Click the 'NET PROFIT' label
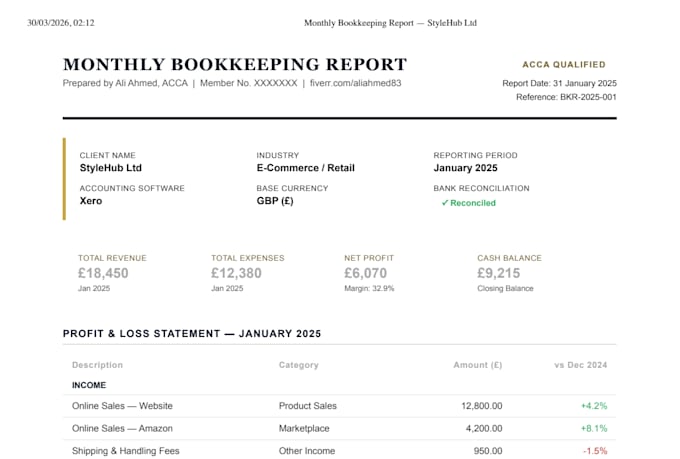The height and width of the screenshot is (459, 680). (x=369, y=258)
